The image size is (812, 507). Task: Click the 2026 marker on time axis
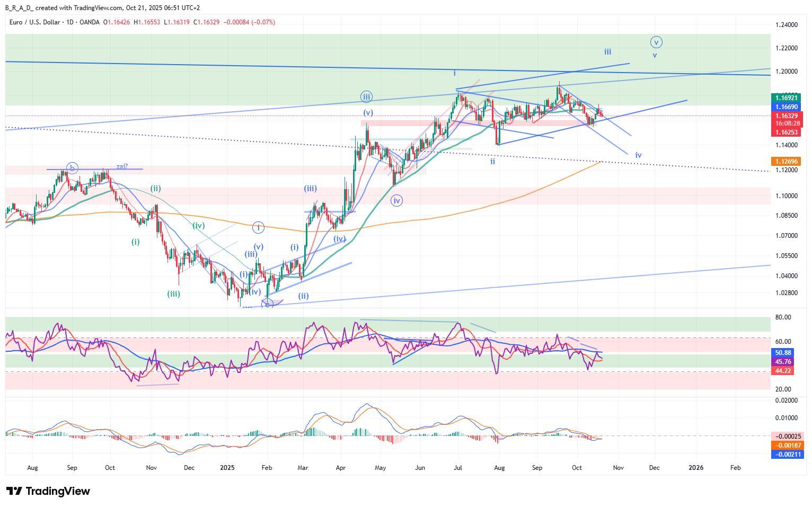pyautogui.click(x=695, y=468)
